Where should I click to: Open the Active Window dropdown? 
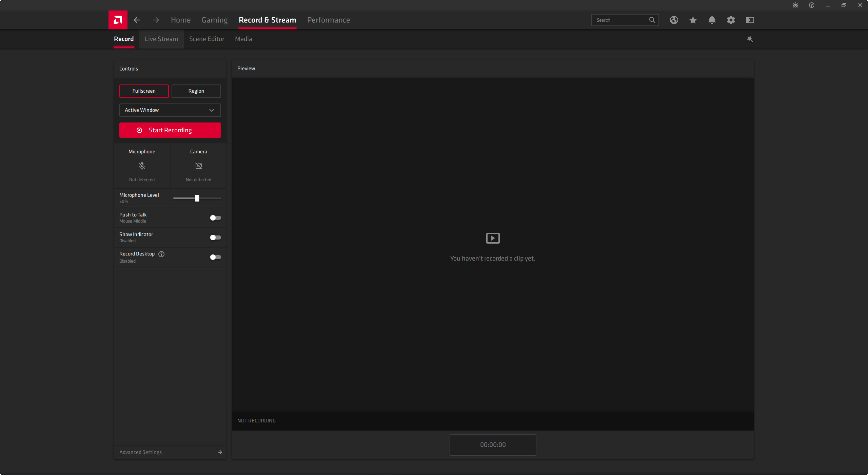pyautogui.click(x=170, y=110)
